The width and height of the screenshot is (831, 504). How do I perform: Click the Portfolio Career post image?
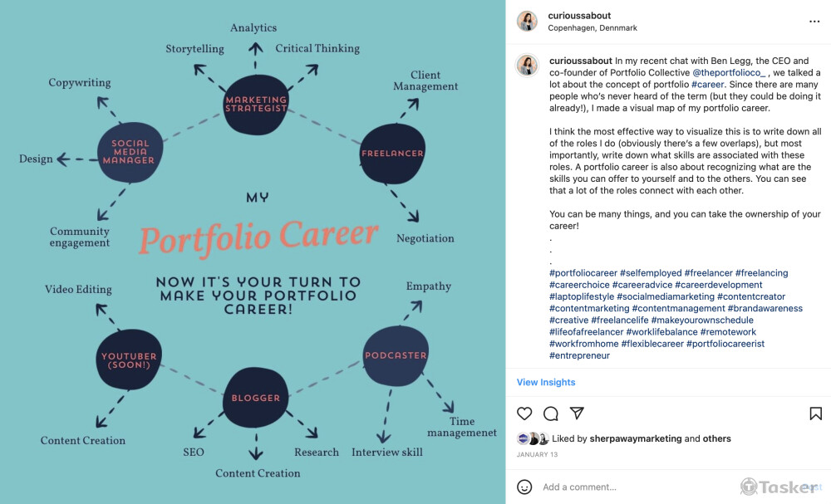point(253,252)
